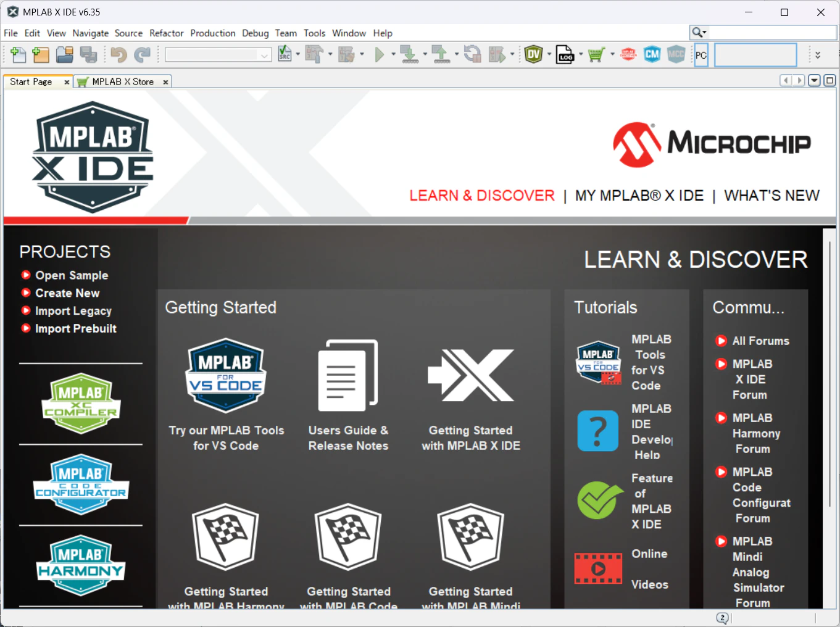Open the WHAT'S NEW section link
This screenshot has height=627, width=840.
(x=772, y=196)
